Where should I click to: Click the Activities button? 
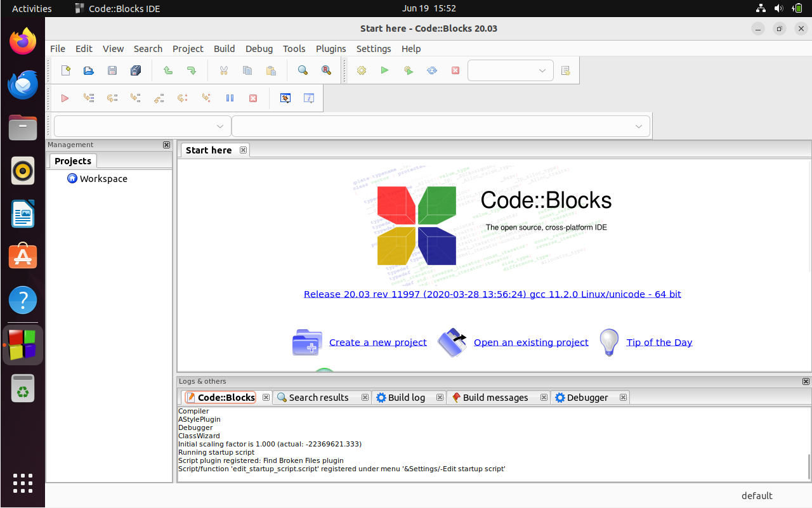pyautogui.click(x=32, y=8)
